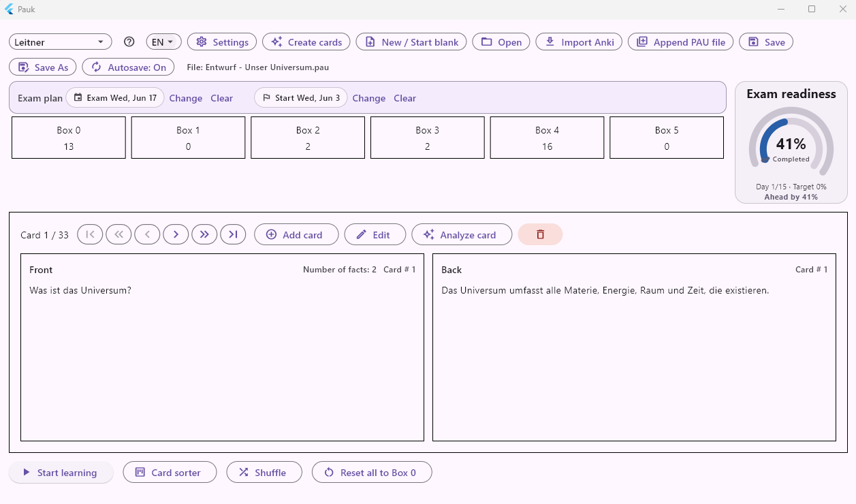The height and width of the screenshot is (504, 856).
Task: Click New / Start blank button
Action: (411, 42)
